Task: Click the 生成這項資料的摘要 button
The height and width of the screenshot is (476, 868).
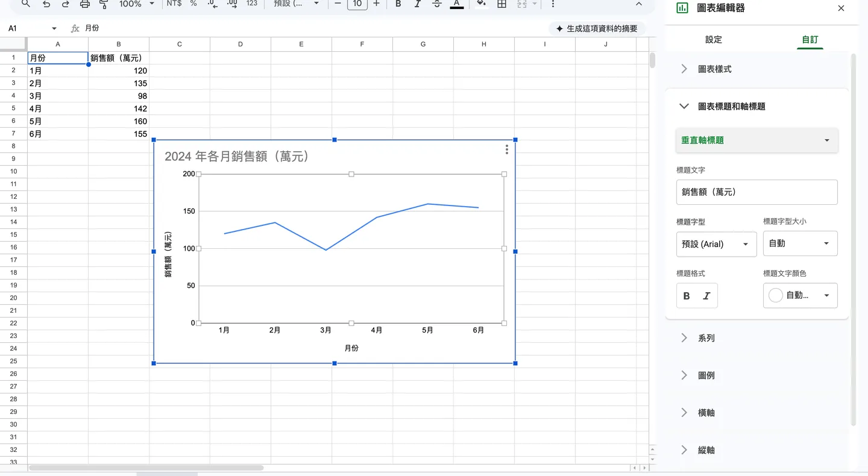Action: point(597,28)
